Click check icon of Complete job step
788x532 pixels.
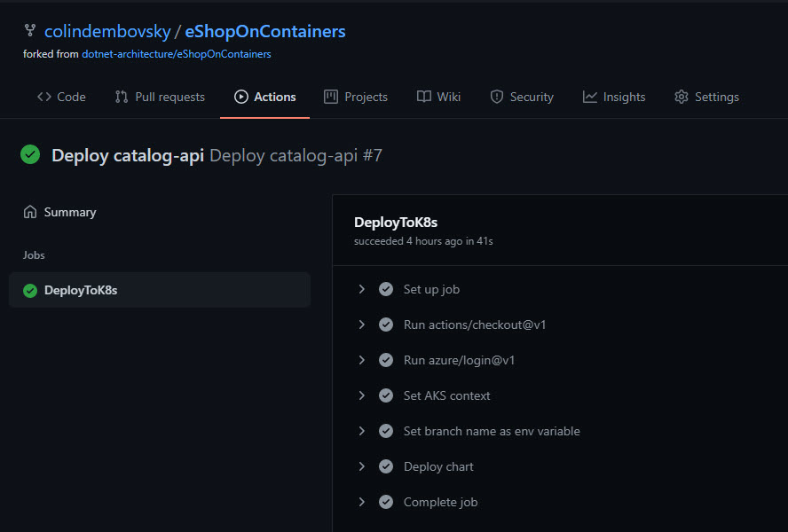tap(386, 502)
